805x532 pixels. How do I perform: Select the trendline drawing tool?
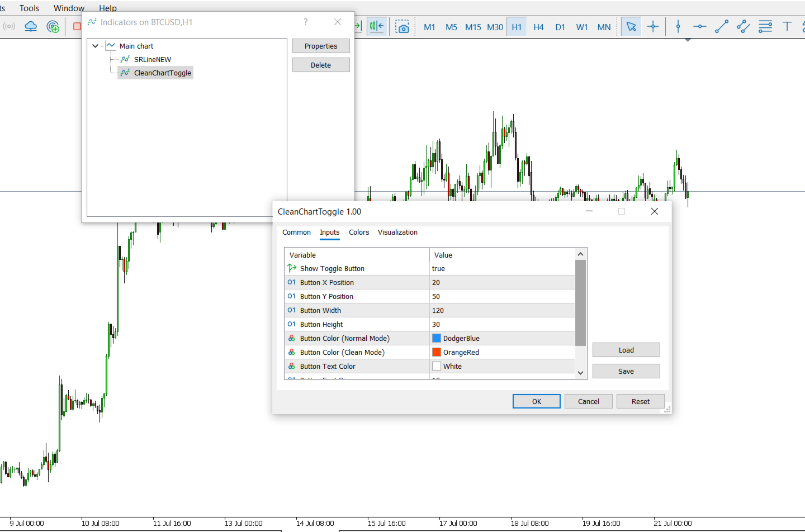click(721, 26)
